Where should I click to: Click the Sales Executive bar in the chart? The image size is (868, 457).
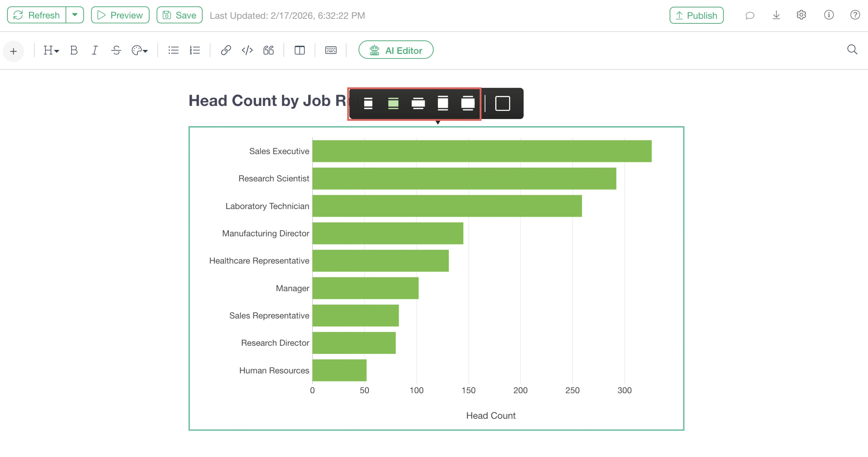point(482,151)
